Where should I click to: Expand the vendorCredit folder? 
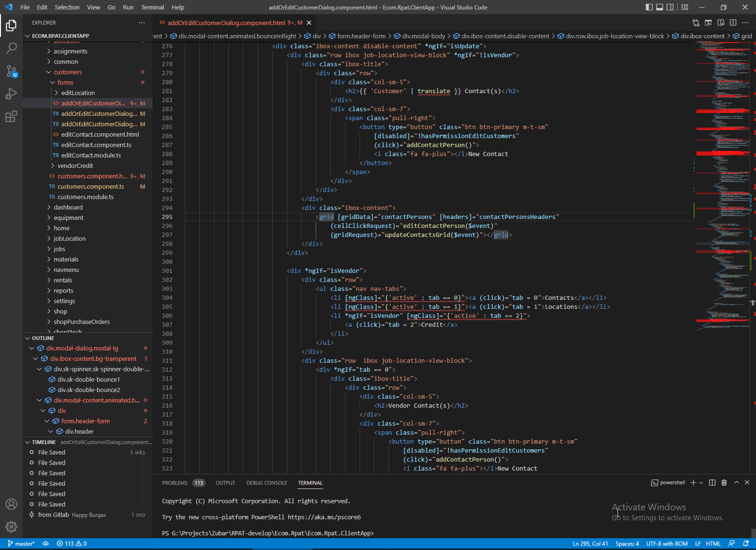(75, 166)
